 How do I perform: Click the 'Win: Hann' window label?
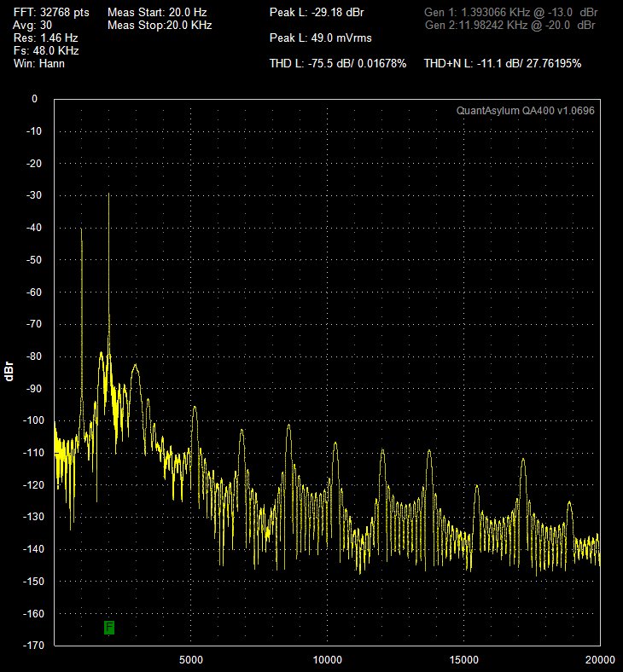(39, 63)
